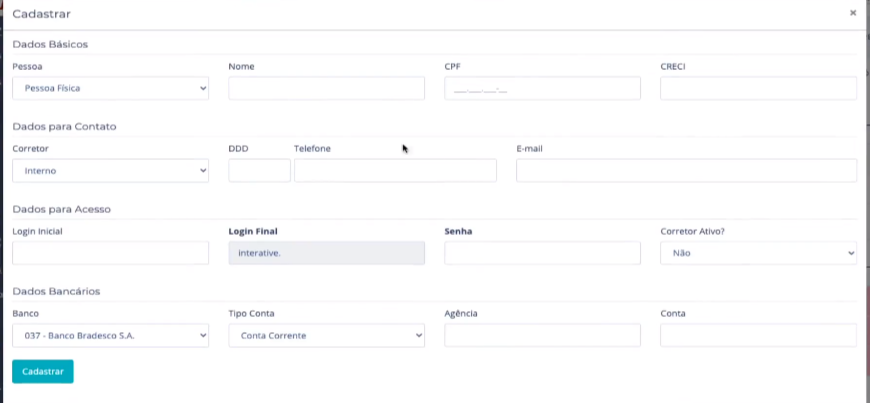This screenshot has width=870, height=403.
Task: Open the Tipo Conta dropdown
Action: (x=326, y=336)
